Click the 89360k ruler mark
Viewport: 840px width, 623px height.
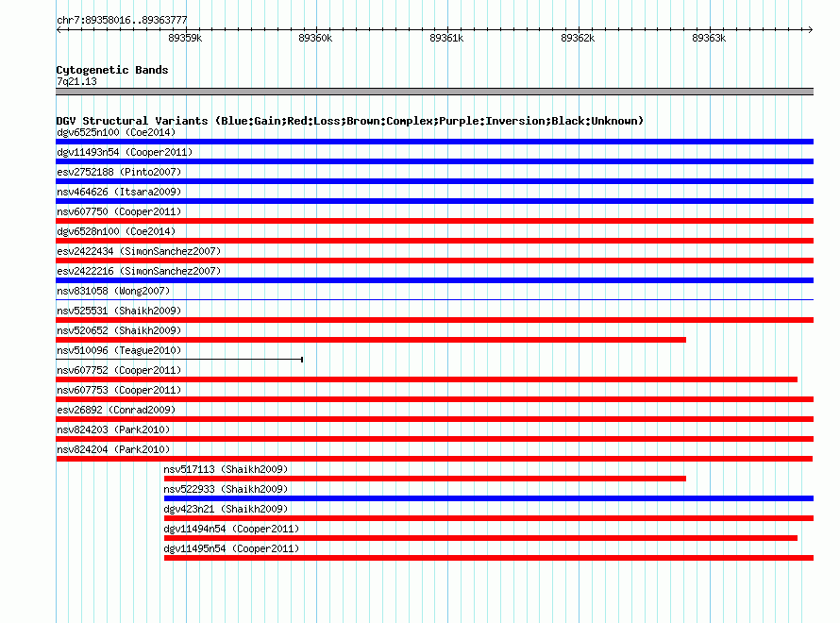tap(315, 38)
